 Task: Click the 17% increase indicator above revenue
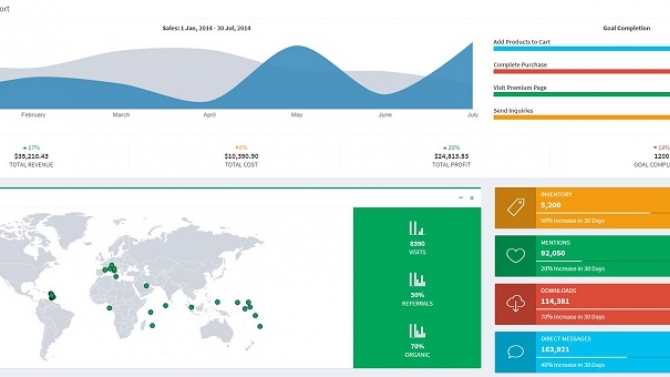pyautogui.click(x=31, y=147)
